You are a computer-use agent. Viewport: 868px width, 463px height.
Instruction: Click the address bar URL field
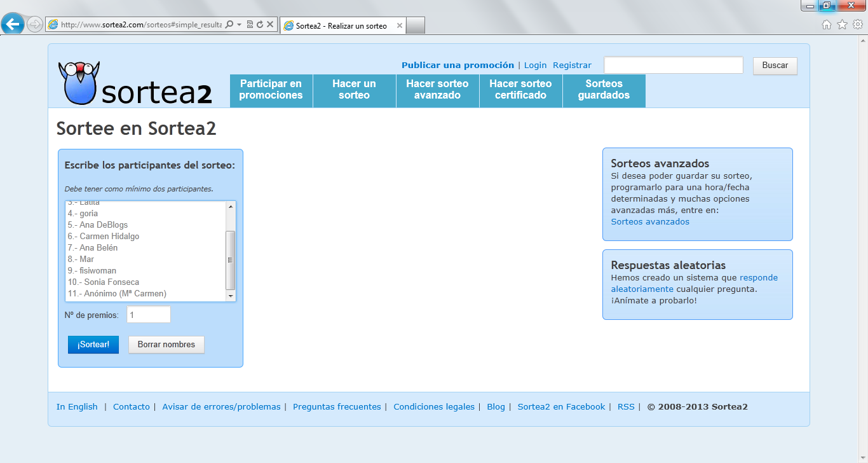141,25
